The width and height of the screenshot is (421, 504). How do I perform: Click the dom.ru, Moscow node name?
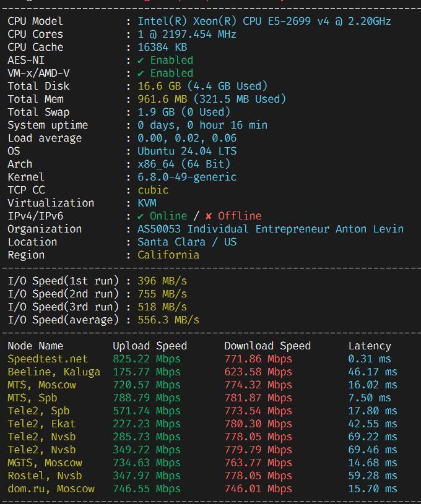tap(51, 489)
